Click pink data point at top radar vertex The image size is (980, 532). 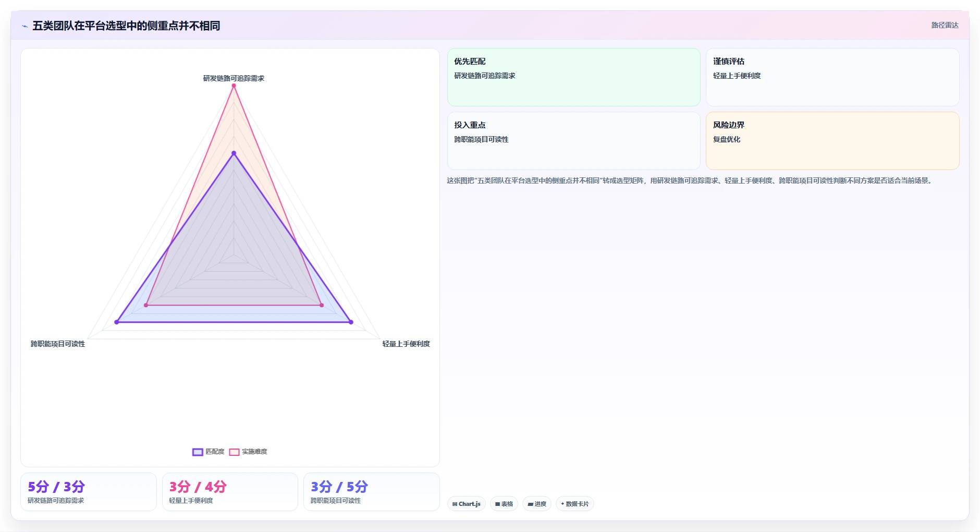click(234, 86)
